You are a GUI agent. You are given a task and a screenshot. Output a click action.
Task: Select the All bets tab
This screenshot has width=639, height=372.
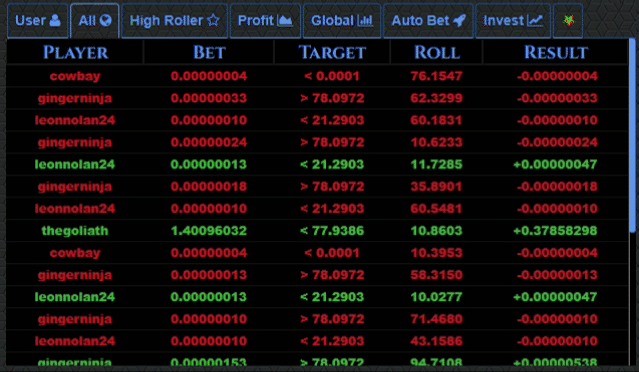tap(95, 20)
